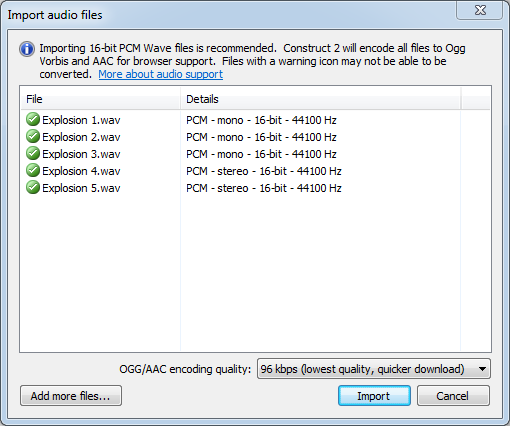Close the Import audio files dialog

480,11
